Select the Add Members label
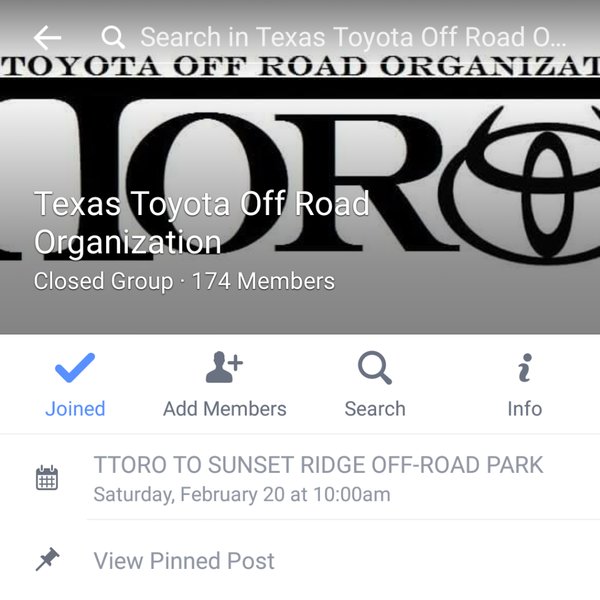Viewport: 600px width, 600px height. [x=225, y=409]
